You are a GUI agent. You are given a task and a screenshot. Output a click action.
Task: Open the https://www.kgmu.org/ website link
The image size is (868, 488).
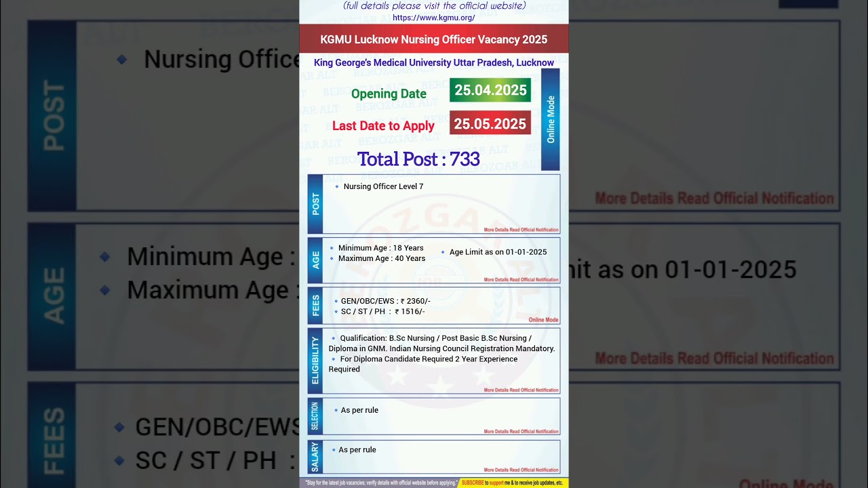pos(433,18)
